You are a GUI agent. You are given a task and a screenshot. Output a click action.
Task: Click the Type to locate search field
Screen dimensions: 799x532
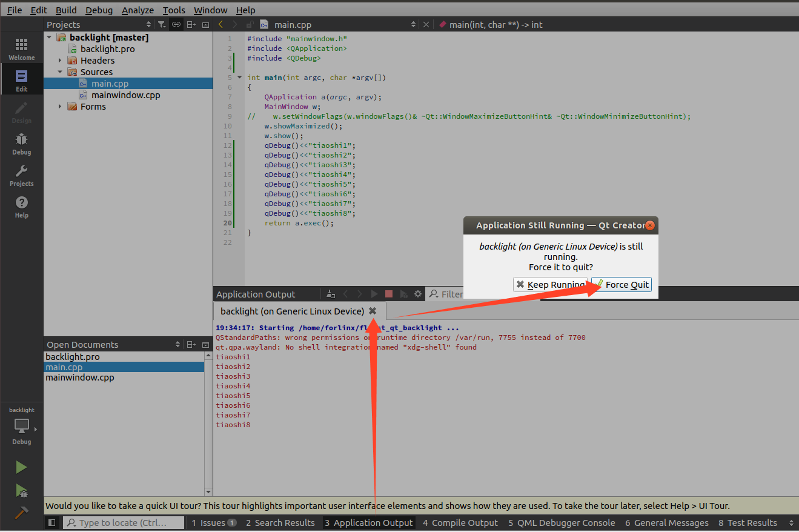click(124, 523)
